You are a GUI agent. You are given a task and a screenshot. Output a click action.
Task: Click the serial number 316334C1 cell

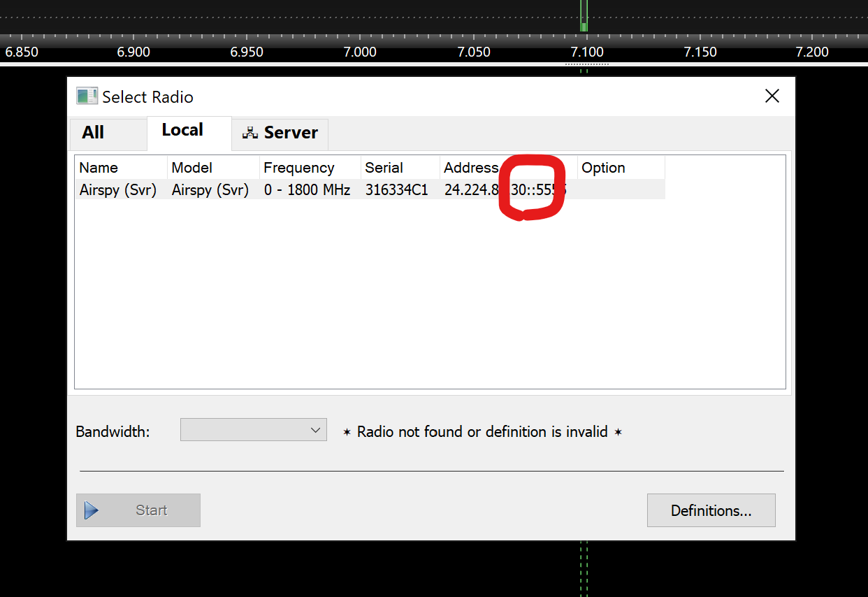tap(396, 190)
